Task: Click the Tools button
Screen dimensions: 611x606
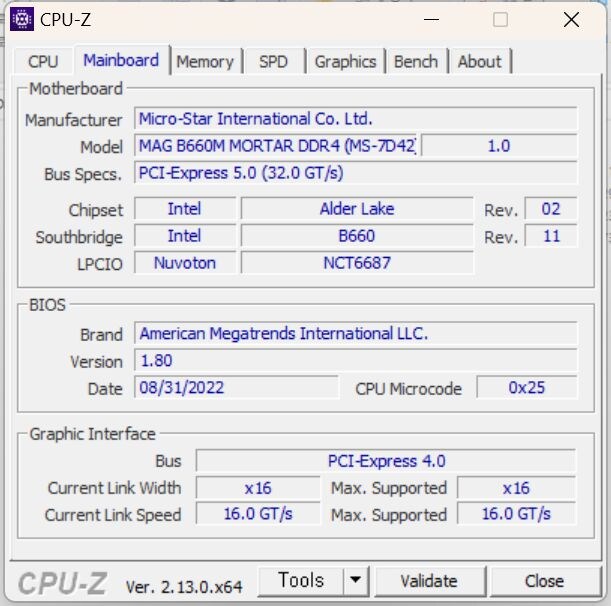Action: [x=301, y=580]
